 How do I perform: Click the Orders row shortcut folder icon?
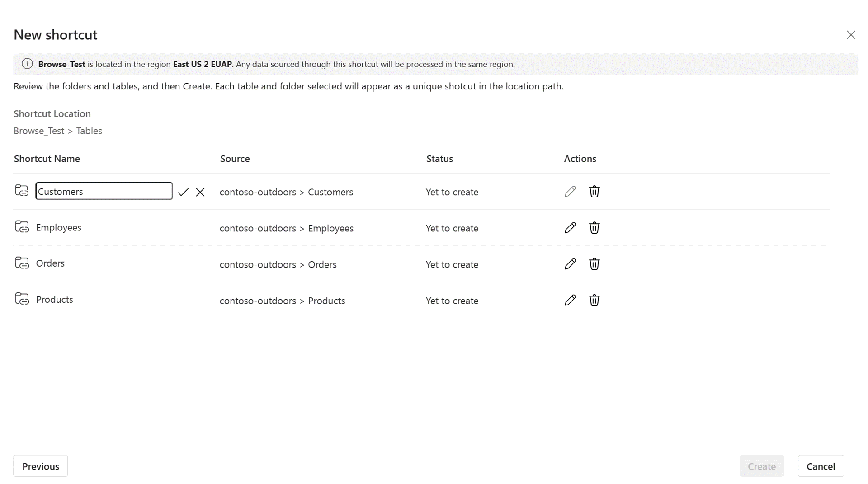[22, 263]
